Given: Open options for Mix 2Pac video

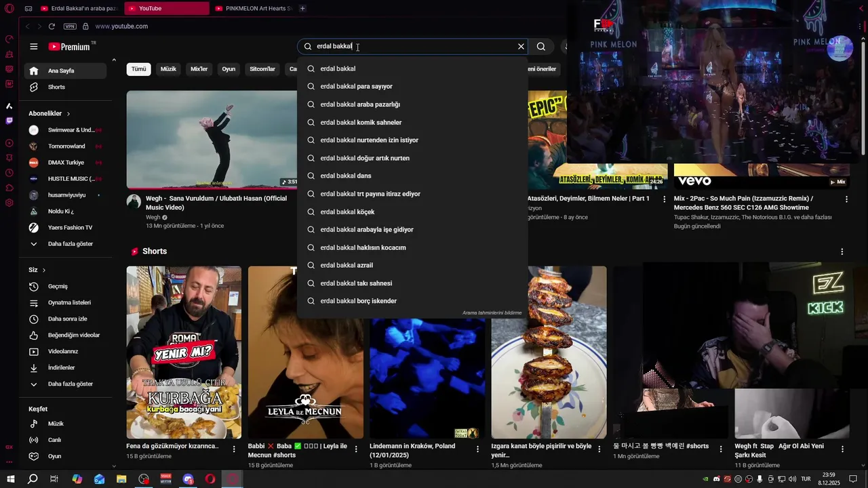Looking at the screenshot, I should (846, 199).
